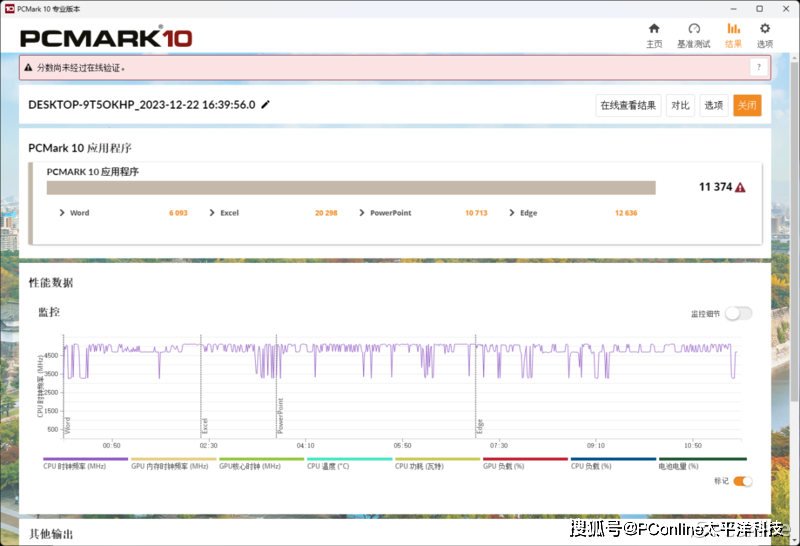The width and height of the screenshot is (800, 546).
Task: Click the 10:50 time label on chart axis
Action: [693, 445]
